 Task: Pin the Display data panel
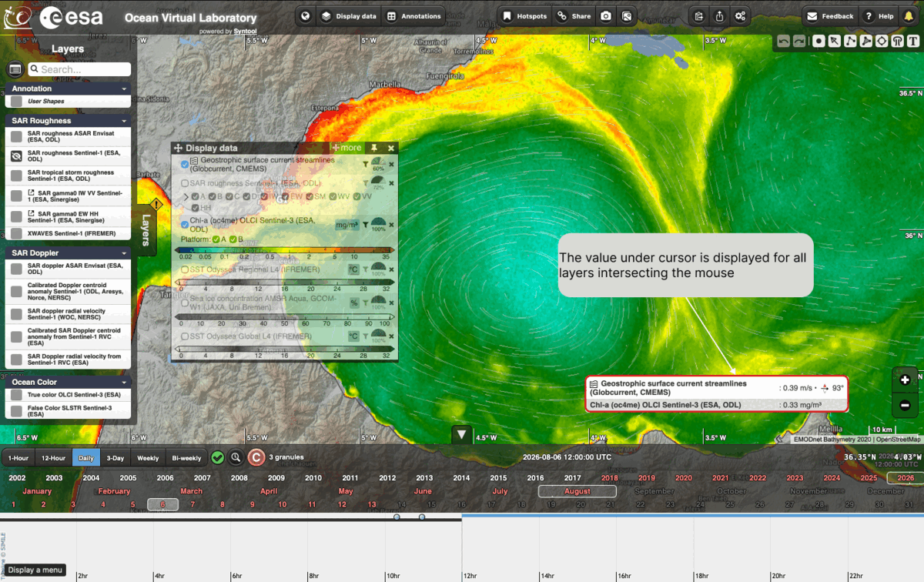point(374,148)
